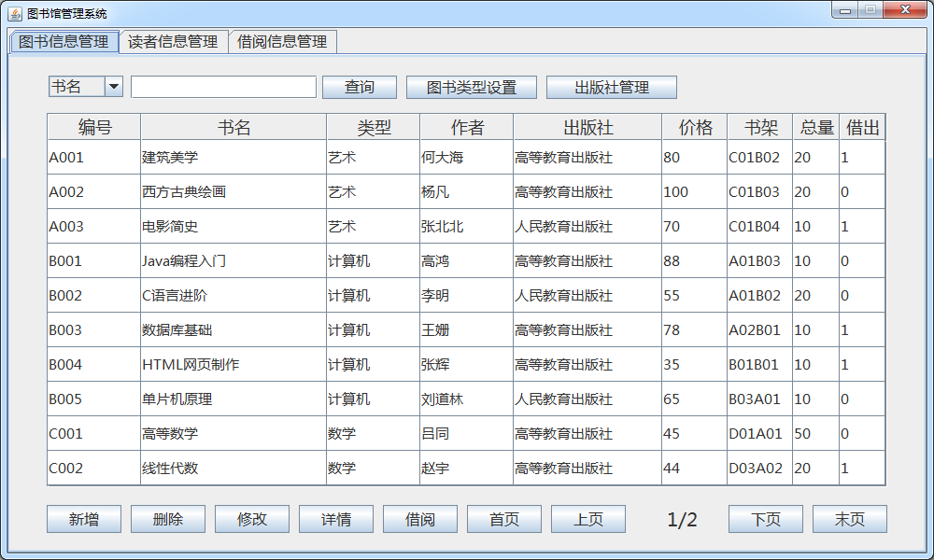The height and width of the screenshot is (560, 934).
Task: Switch to the 借阅信息管理 tab
Action: (282, 42)
